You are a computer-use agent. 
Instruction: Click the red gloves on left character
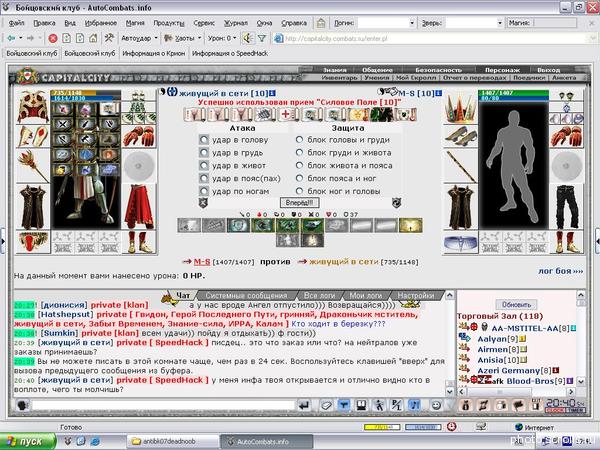click(x=139, y=136)
